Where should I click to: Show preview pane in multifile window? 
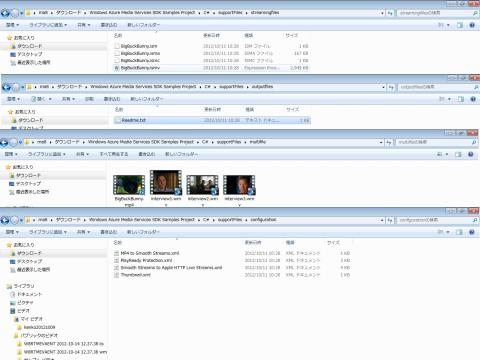coord(458,154)
